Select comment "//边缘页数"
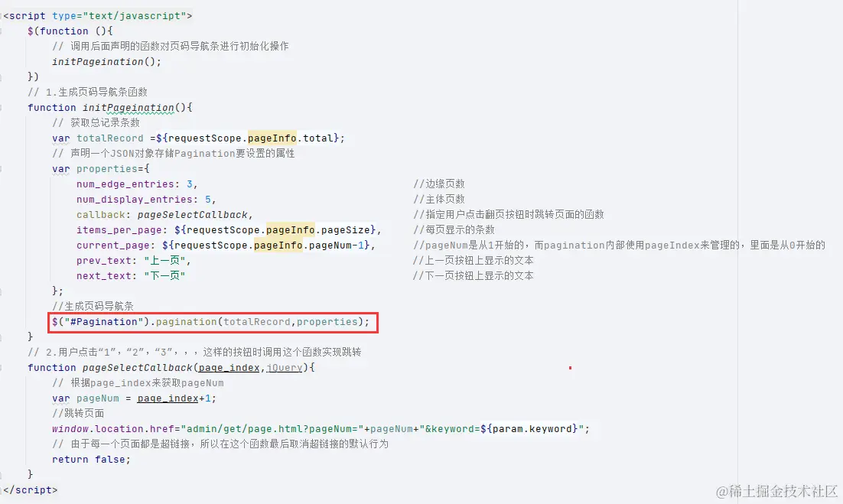The height and width of the screenshot is (504, 843). (438, 184)
